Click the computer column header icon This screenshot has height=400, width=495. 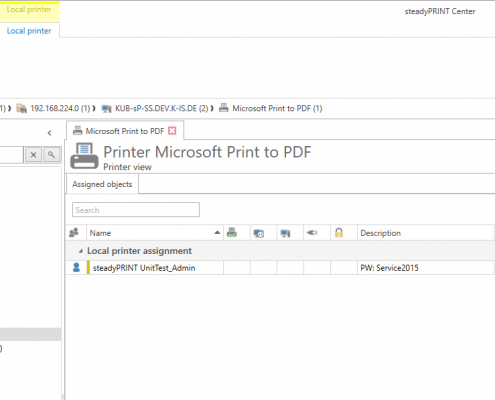285,233
